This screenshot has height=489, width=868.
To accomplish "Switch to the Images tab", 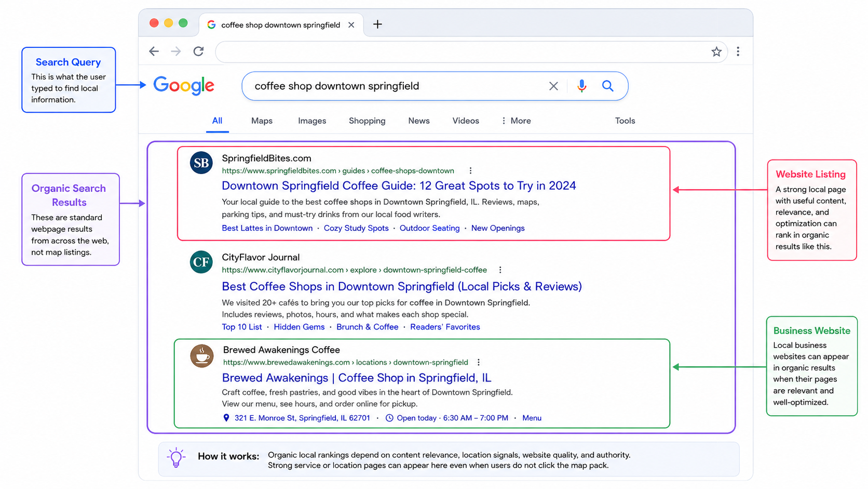I will (x=312, y=121).
